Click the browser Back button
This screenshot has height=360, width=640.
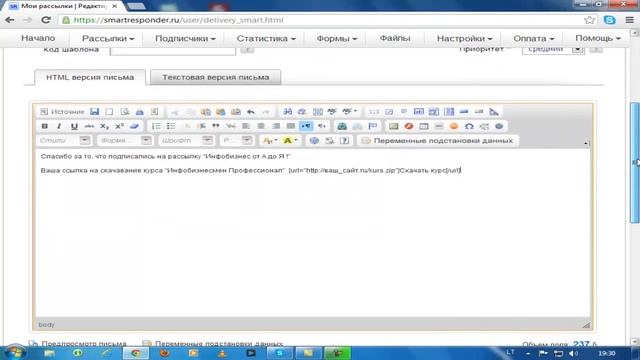point(10,20)
